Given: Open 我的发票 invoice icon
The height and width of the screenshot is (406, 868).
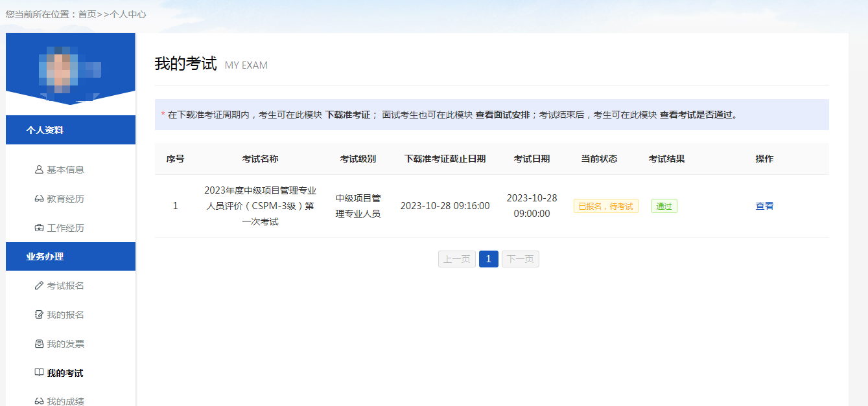Looking at the screenshot, I should coord(39,343).
